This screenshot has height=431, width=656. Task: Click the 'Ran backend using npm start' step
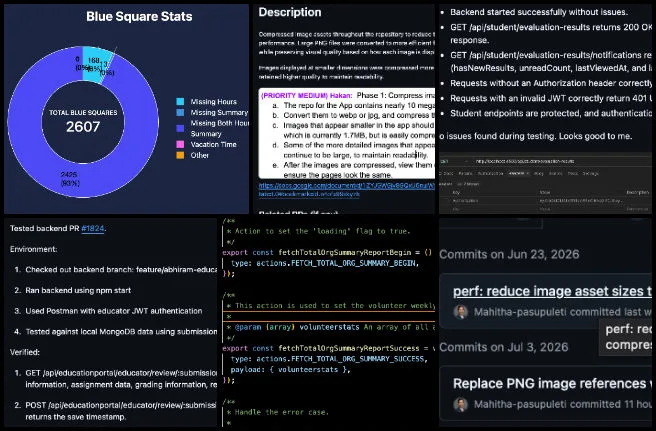click(x=78, y=290)
